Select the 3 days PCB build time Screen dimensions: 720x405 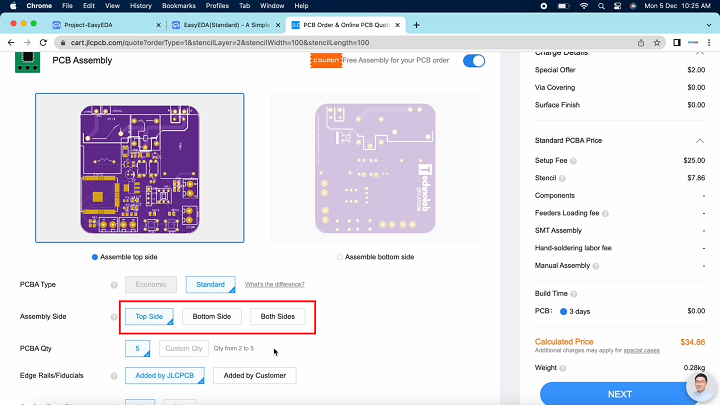click(x=563, y=311)
